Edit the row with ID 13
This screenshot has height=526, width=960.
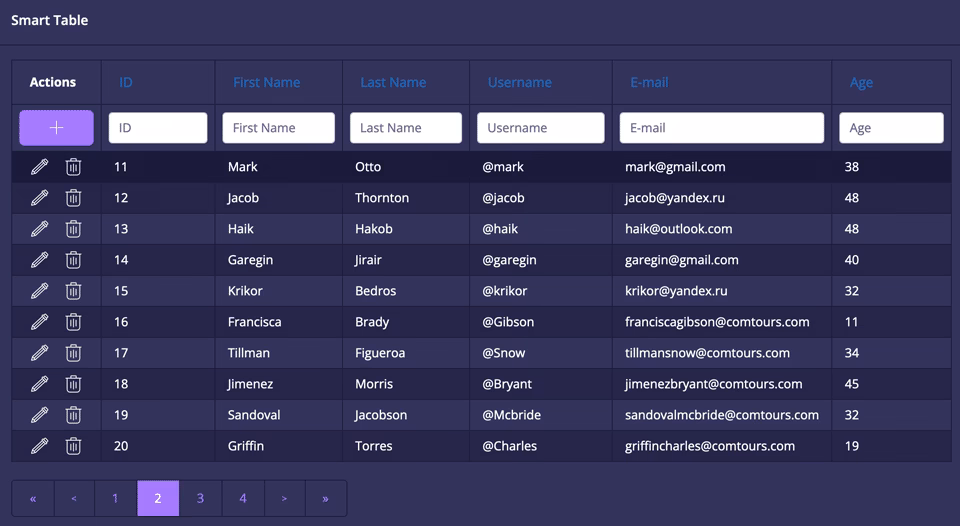[x=39, y=229]
